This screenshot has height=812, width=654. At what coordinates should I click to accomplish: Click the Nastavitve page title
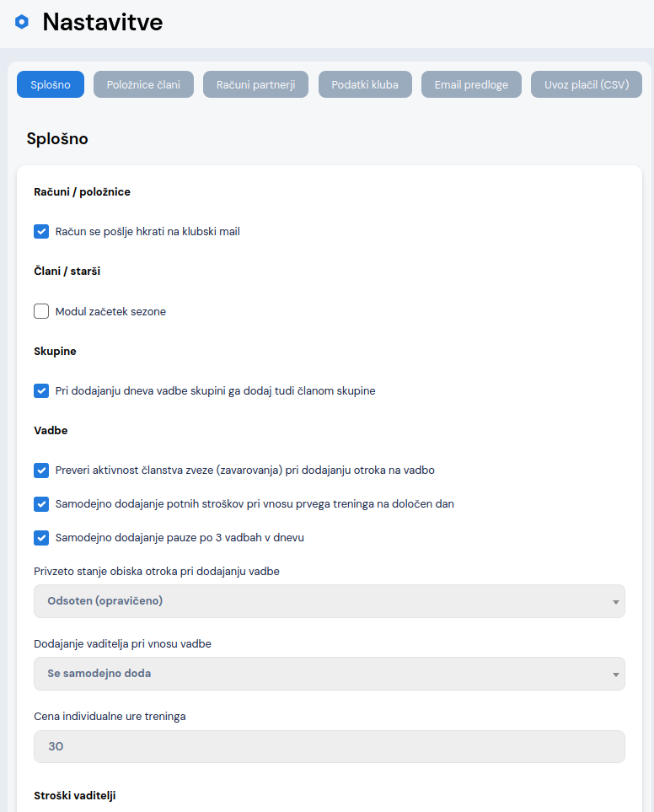point(102,22)
